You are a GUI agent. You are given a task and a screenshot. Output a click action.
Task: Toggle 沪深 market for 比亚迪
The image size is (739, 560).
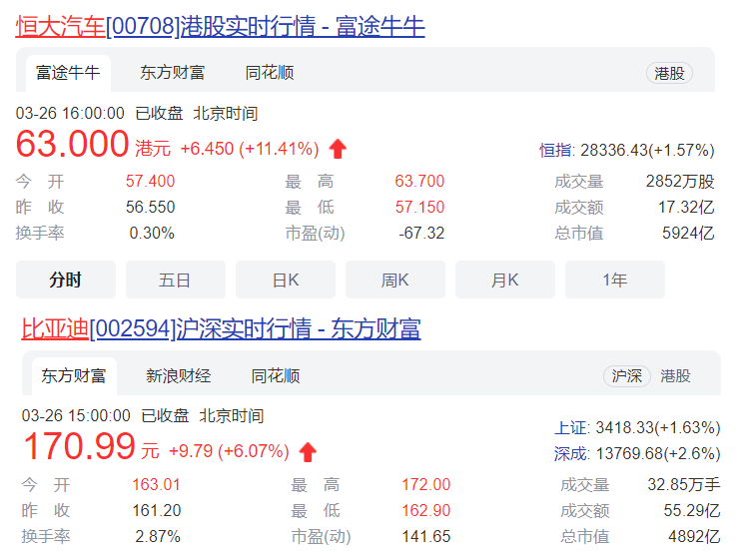pyautogui.click(x=627, y=376)
